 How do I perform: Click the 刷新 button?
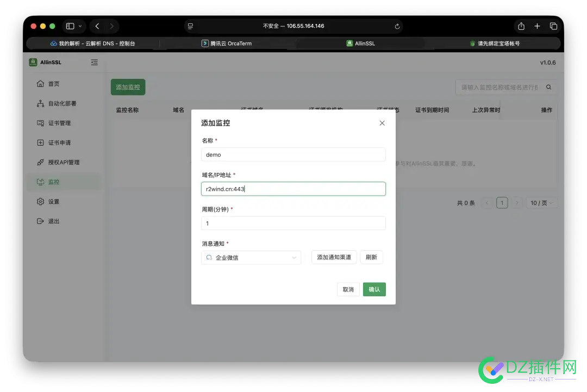point(371,257)
